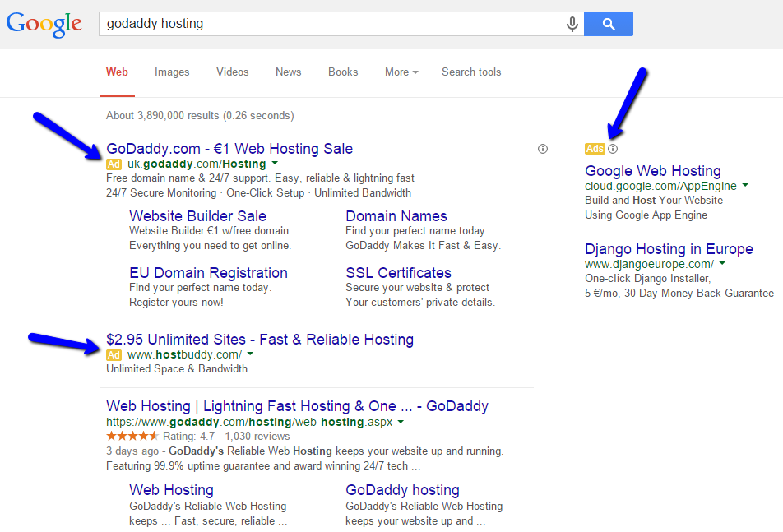This screenshot has width=783, height=532.
Task: Select the Web tab
Action: (x=117, y=72)
